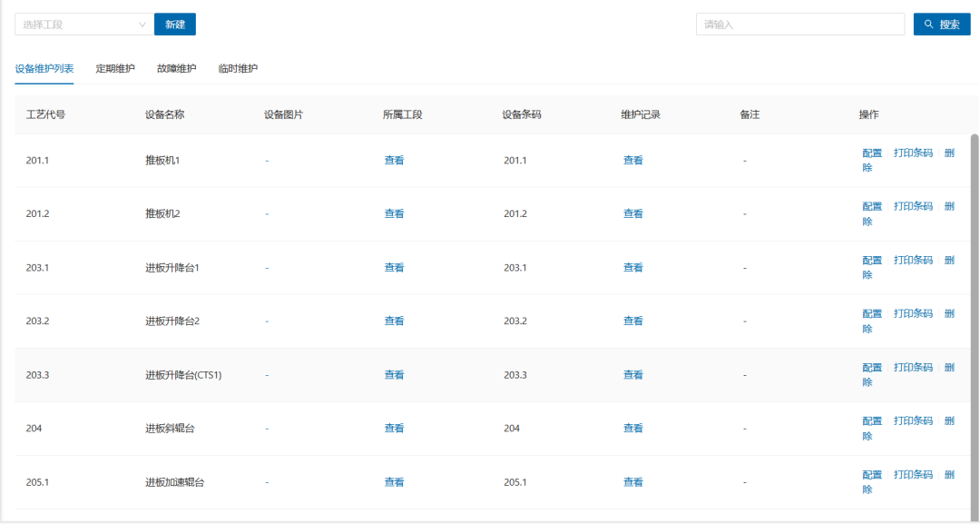980x524 pixels.
Task: View 维护记录 for 推板机1
Action: [633, 161]
